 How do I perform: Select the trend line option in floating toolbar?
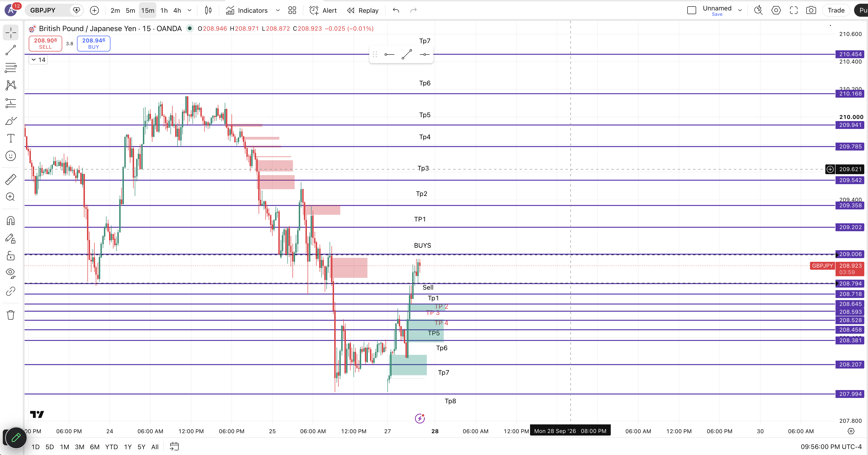(x=407, y=54)
